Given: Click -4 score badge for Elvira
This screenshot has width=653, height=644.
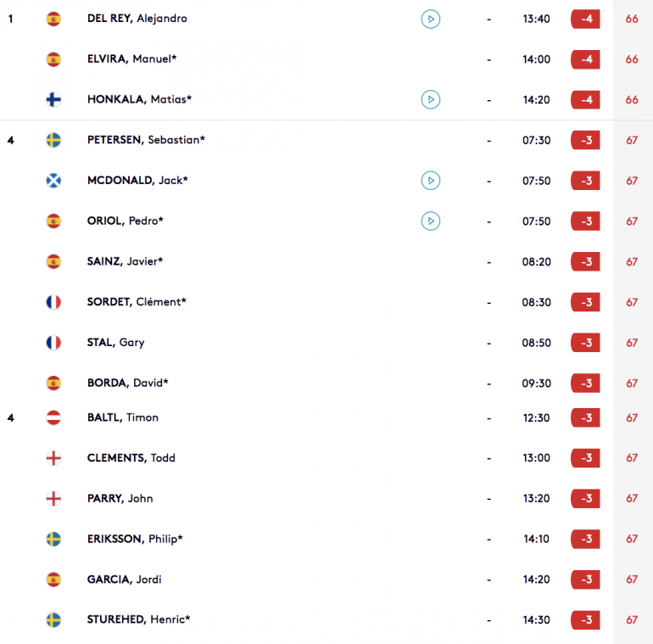Looking at the screenshot, I should point(585,59).
